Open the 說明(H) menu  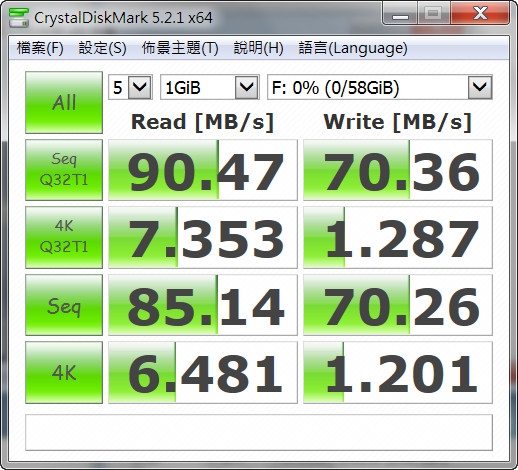coord(258,48)
